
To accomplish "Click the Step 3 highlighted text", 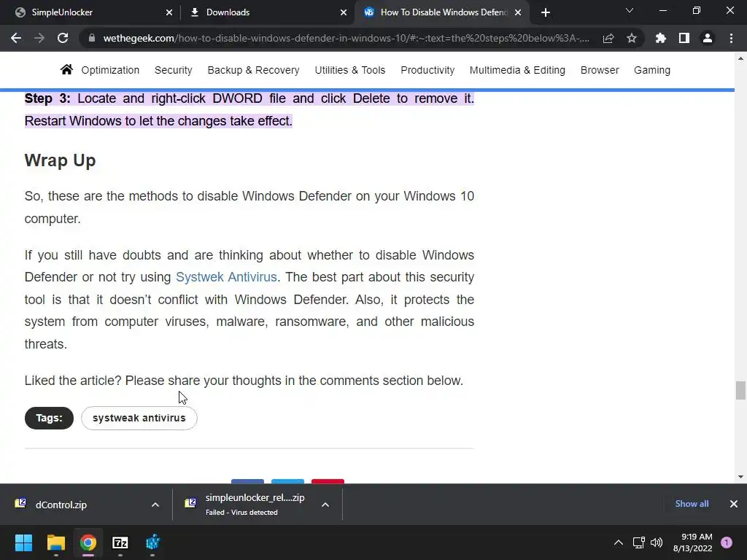I will click(x=249, y=109).
